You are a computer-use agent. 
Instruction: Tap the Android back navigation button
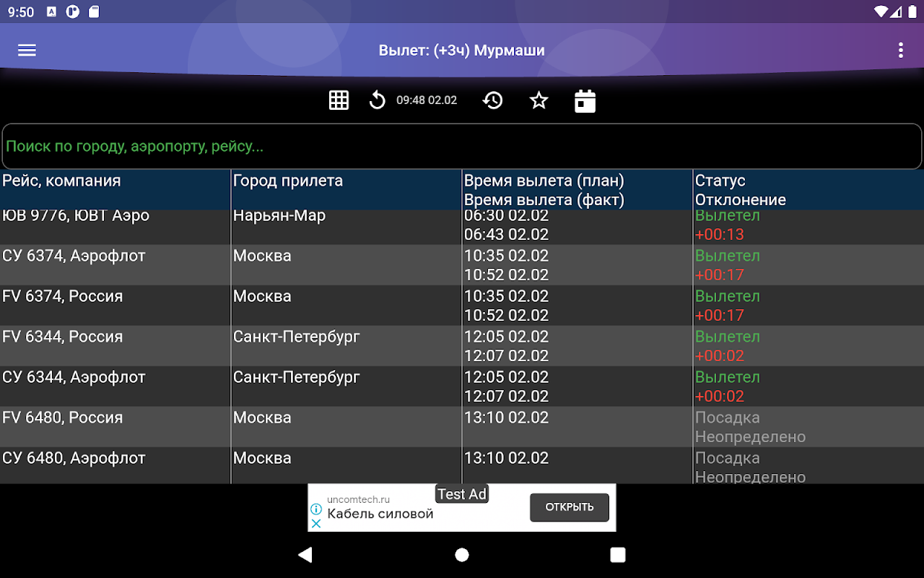pyautogui.click(x=305, y=555)
